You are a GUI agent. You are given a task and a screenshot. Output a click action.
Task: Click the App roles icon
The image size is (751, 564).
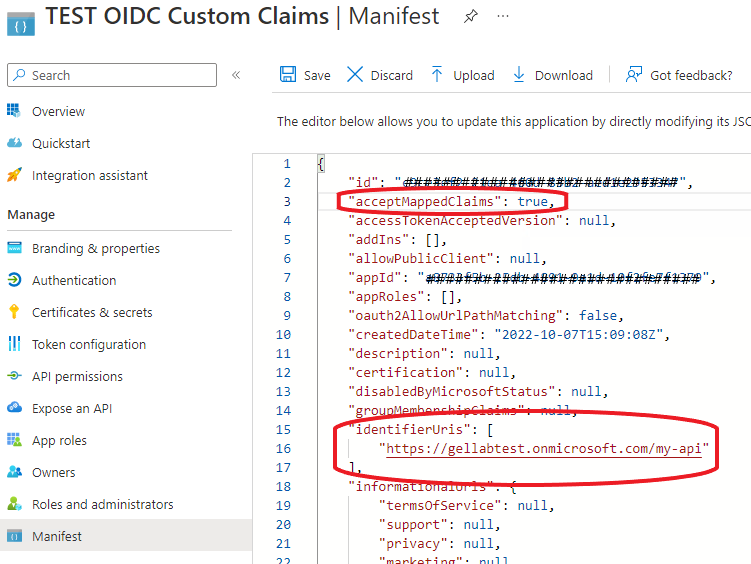point(14,440)
